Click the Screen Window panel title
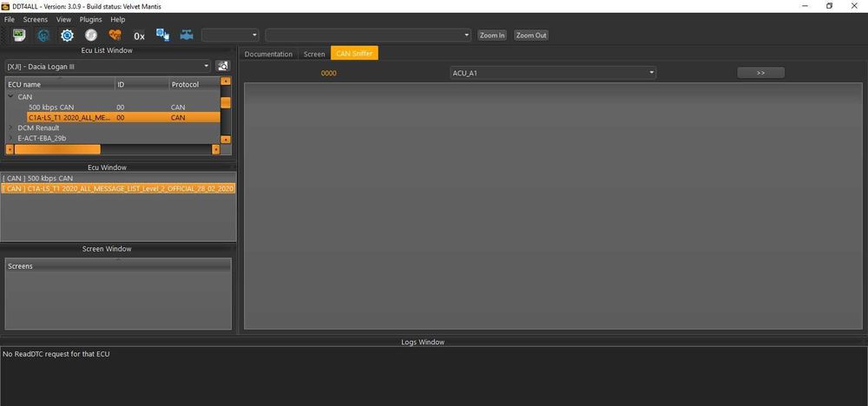The image size is (868, 406). click(107, 249)
